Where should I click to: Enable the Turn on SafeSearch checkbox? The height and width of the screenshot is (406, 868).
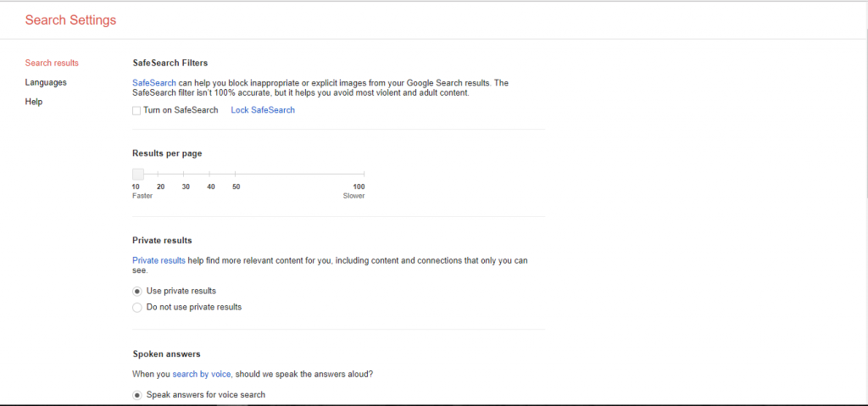136,111
